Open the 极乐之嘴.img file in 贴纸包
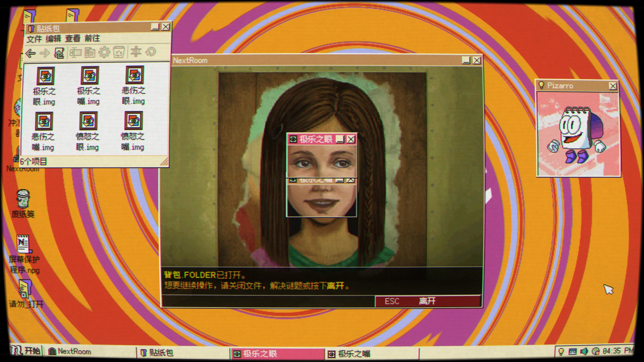The width and height of the screenshot is (644, 362). [89, 86]
